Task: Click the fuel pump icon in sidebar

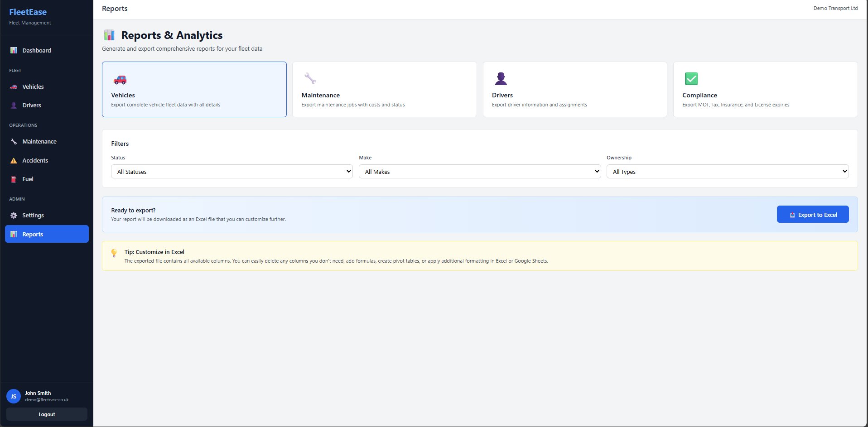Action: (x=14, y=179)
